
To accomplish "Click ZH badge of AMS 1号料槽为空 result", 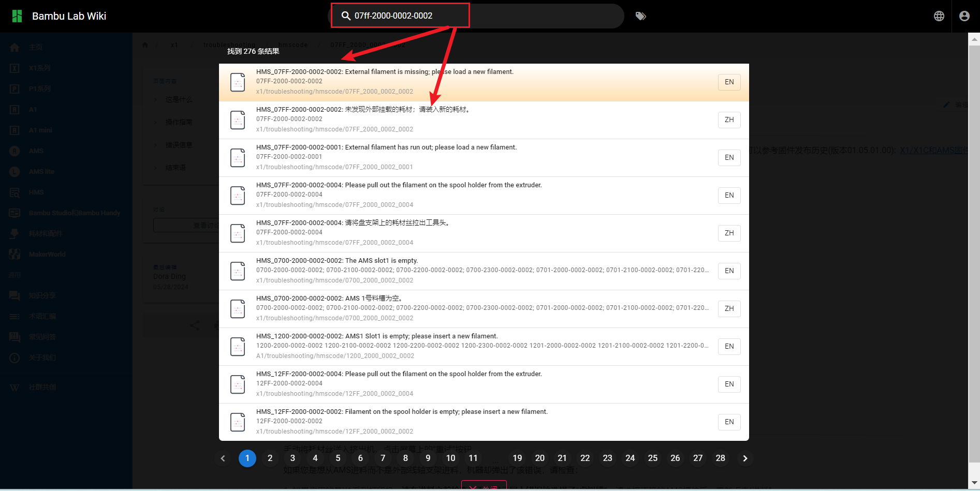I will tap(729, 308).
